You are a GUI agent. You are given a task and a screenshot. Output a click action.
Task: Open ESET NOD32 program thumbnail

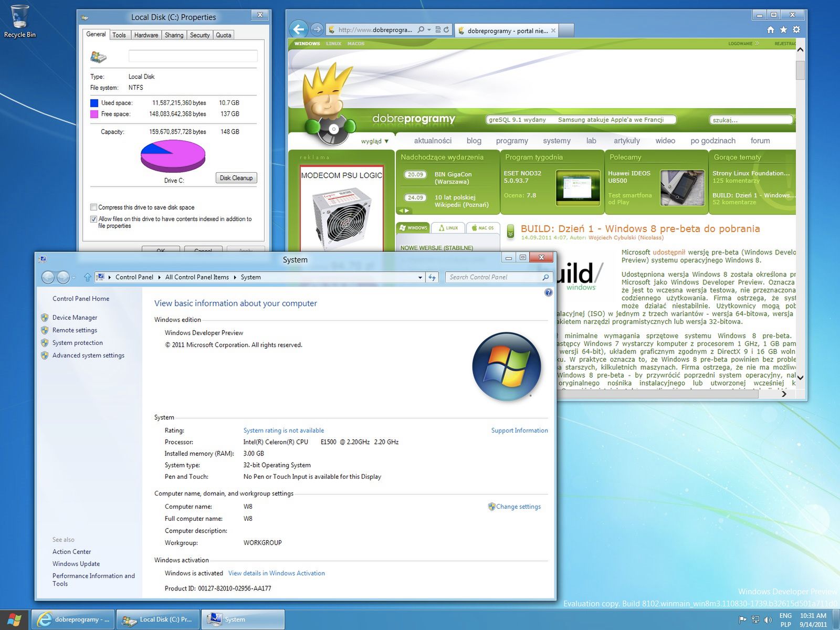coord(577,187)
